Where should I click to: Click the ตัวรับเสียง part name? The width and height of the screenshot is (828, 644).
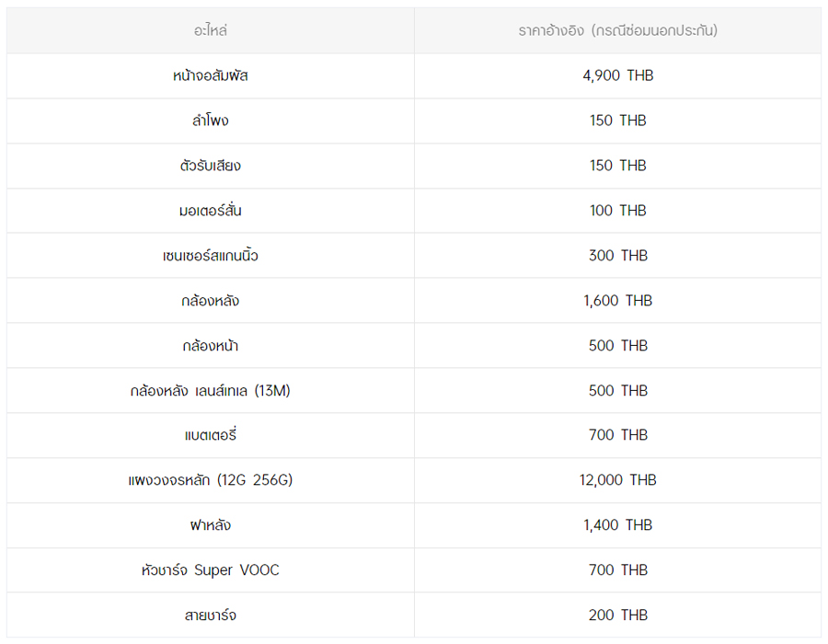point(210,166)
